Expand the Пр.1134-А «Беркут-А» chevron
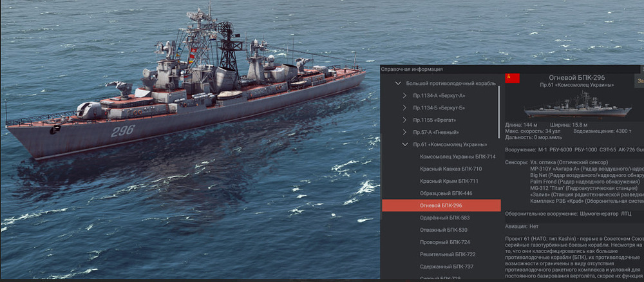644x282 pixels. click(x=404, y=96)
